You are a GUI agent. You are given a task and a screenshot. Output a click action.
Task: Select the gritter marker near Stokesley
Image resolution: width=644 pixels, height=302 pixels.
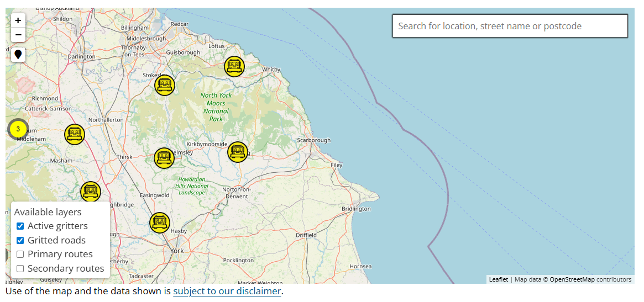click(164, 85)
